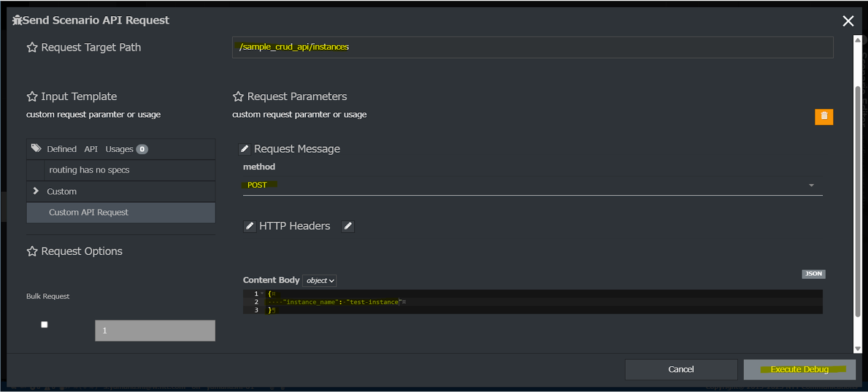Click star icon next to Request Target Path

pos(32,47)
